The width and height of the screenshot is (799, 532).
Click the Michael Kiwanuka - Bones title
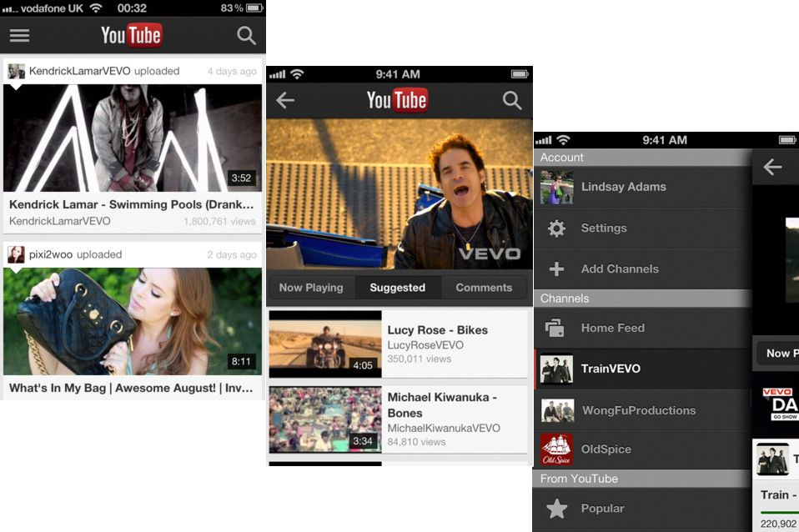tap(442, 404)
